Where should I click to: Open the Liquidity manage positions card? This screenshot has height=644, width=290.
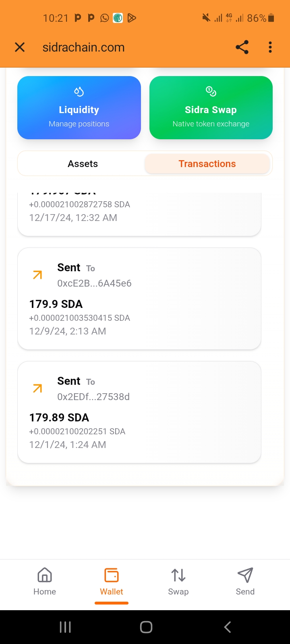click(79, 108)
